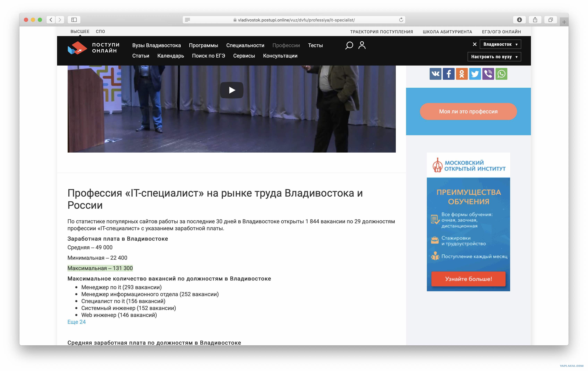Open the Статьи menu item
This screenshot has width=588, height=371.
click(141, 56)
